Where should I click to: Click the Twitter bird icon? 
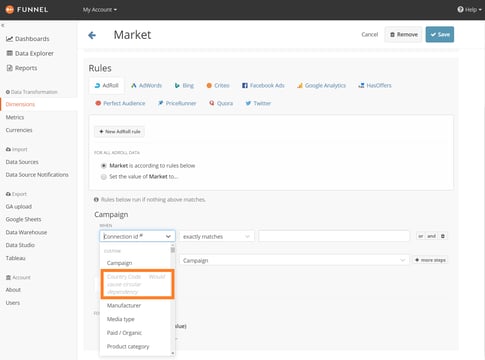click(x=248, y=103)
